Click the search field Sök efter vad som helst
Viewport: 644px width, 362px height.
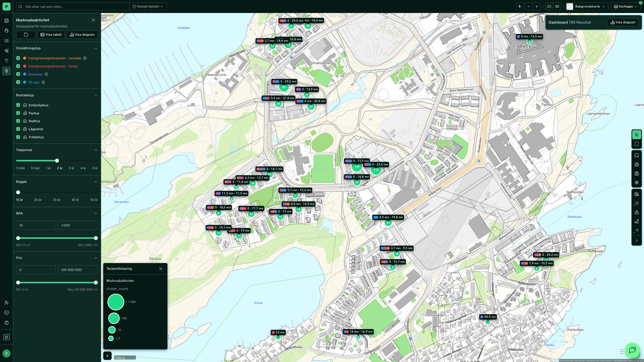pyautogui.click(x=73, y=7)
